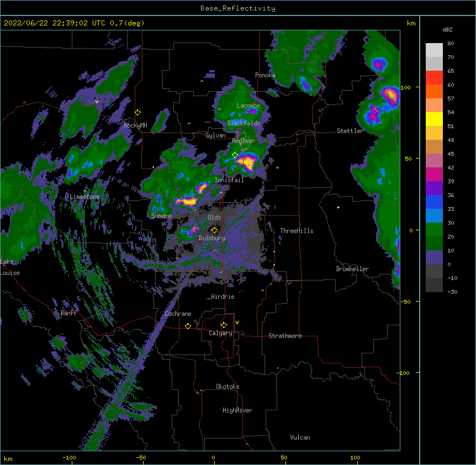Select the red 60-65 dBZ legend swatch
The image size is (476, 465).
pyautogui.click(x=434, y=77)
